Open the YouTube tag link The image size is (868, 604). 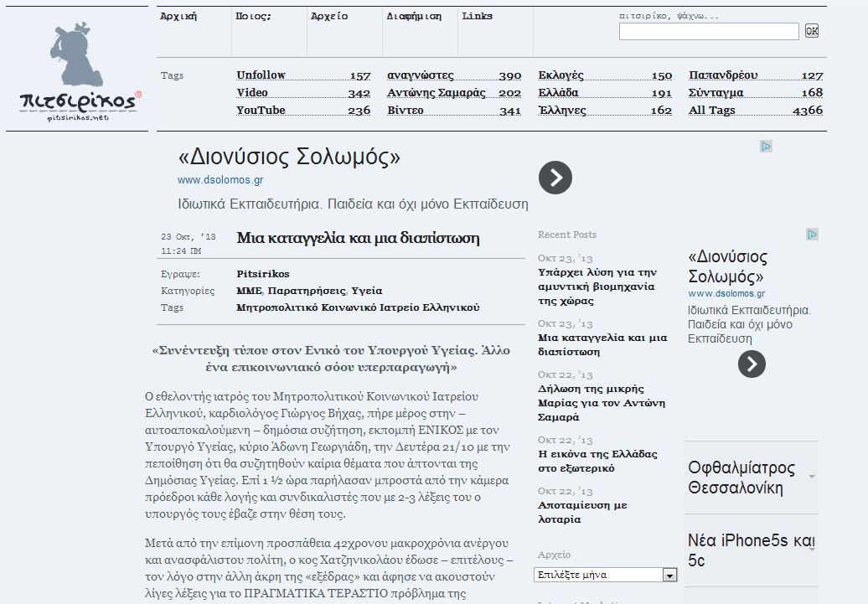pyautogui.click(x=261, y=111)
